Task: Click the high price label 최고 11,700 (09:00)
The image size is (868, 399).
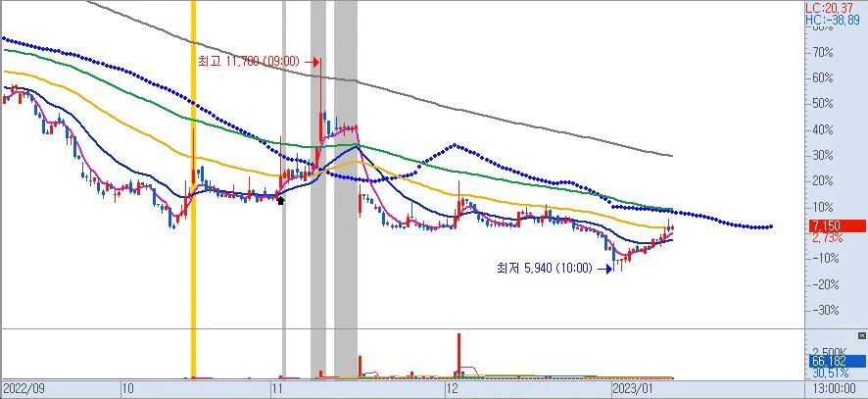Action: coord(248,62)
